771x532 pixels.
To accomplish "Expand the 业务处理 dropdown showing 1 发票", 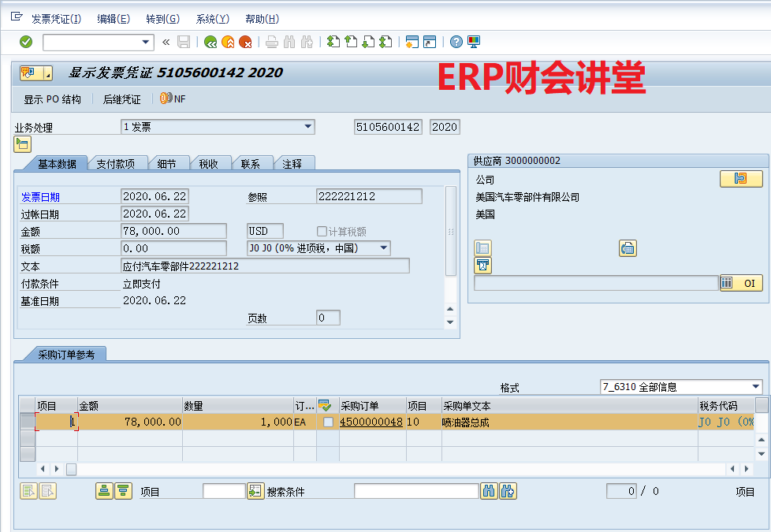I will point(307,127).
